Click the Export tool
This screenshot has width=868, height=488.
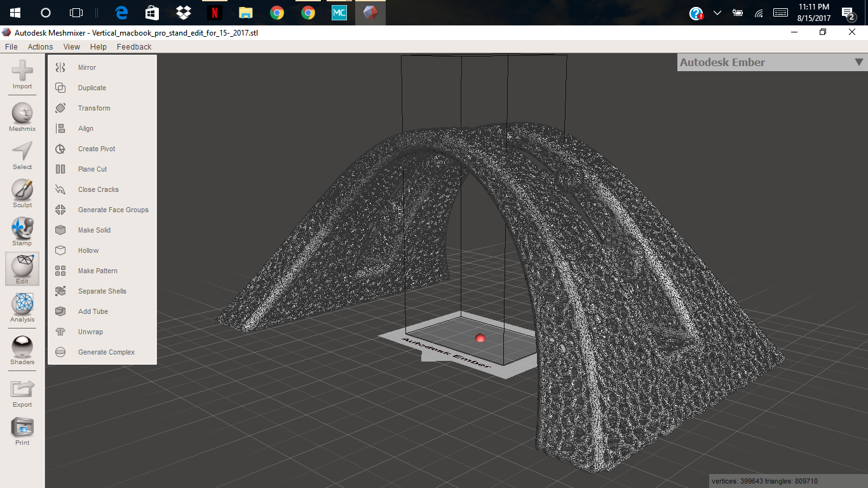point(22,393)
